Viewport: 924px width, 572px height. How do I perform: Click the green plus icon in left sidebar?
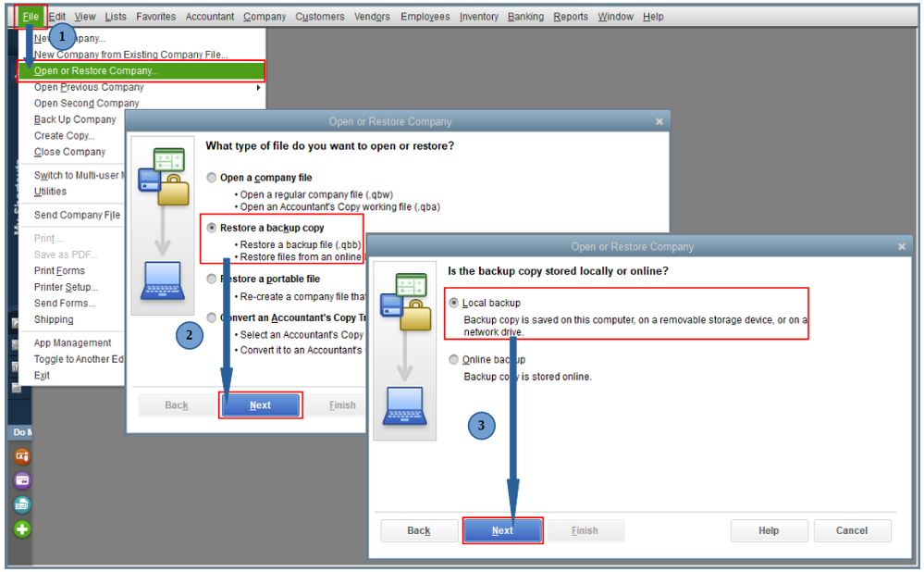pos(22,528)
